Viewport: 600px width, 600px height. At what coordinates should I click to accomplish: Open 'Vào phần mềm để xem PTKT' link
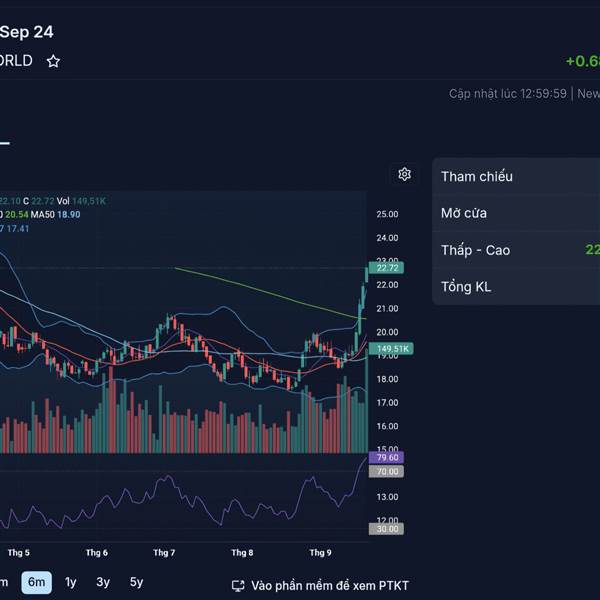click(x=329, y=586)
